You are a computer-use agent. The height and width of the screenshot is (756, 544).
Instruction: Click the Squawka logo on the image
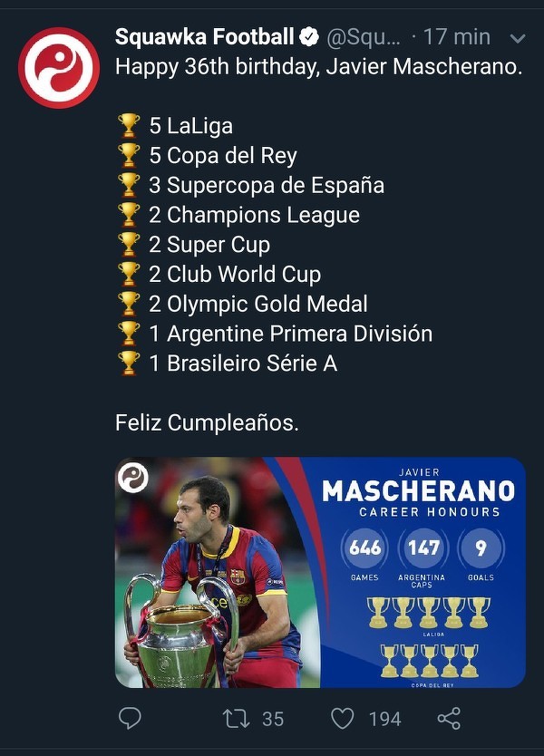tap(133, 478)
